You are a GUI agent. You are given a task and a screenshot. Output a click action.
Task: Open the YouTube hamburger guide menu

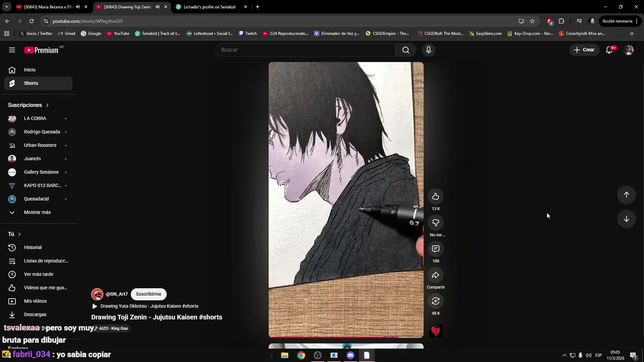[12, 50]
